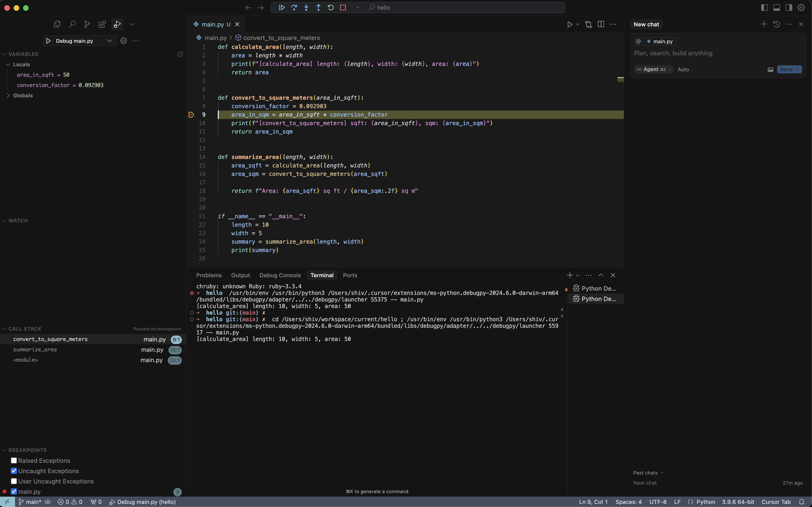The width and height of the screenshot is (812, 507).
Task: Click the Step Into debug icon
Action: pos(306,7)
